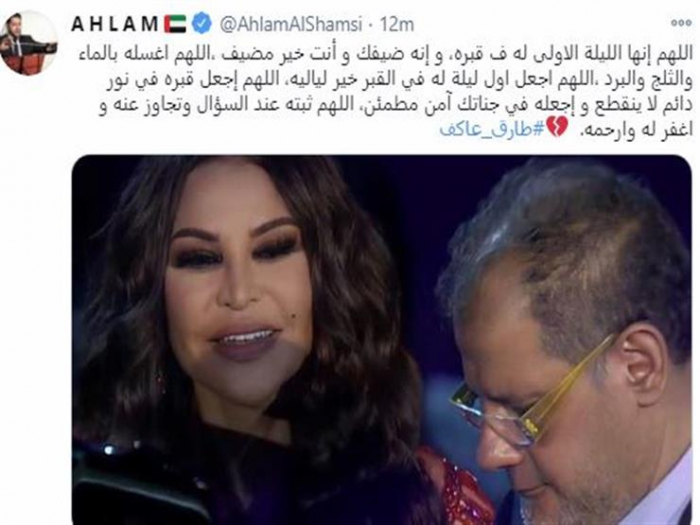Viewport: 700px width, 525px height.
Task: Open the @AhlamAlShamsi handle link
Action: (292, 25)
